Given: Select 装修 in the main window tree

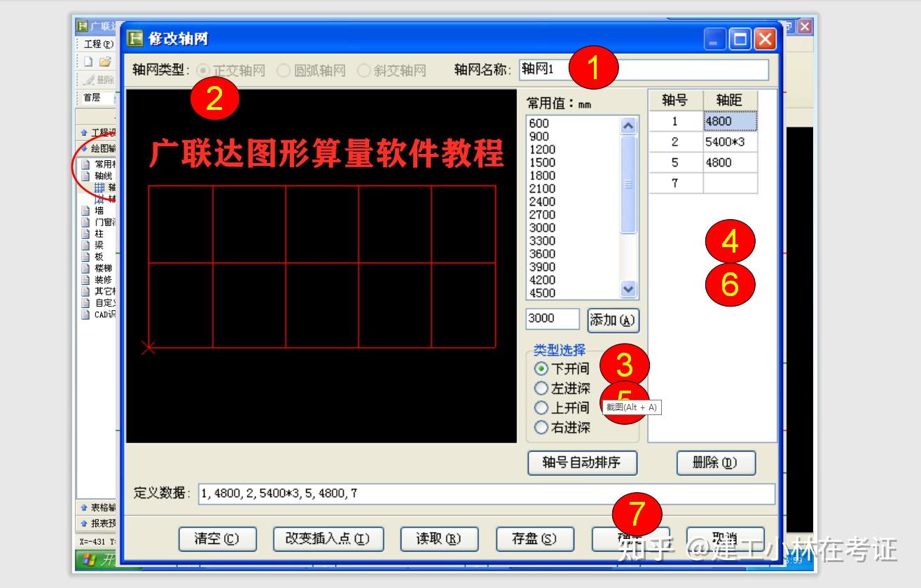Looking at the screenshot, I should (103, 279).
